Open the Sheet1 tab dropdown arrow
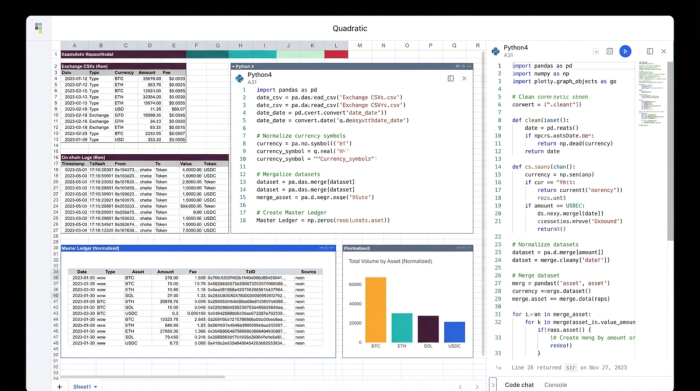700x391 pixels. point(96,387)
